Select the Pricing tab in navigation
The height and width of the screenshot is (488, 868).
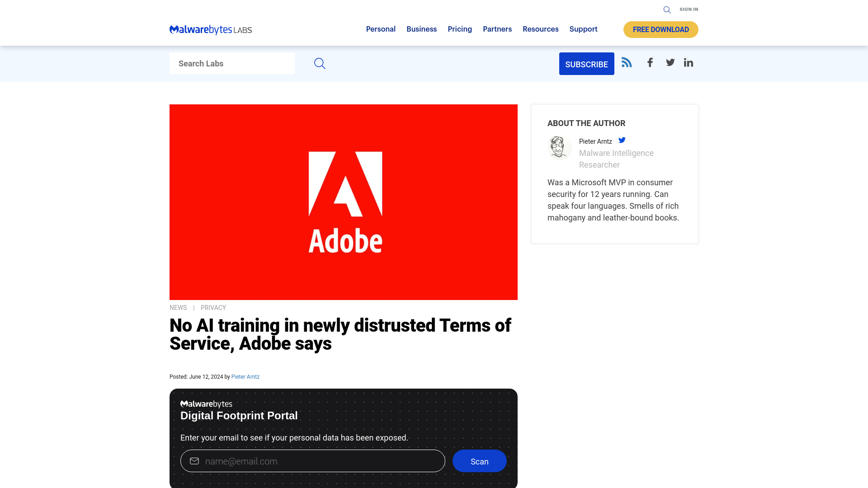(x=460, y=28)
